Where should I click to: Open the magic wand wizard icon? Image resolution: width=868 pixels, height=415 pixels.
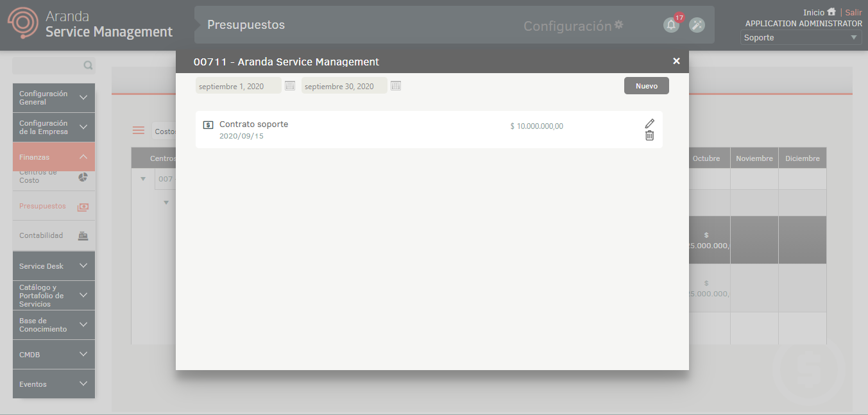coord(697,25)
